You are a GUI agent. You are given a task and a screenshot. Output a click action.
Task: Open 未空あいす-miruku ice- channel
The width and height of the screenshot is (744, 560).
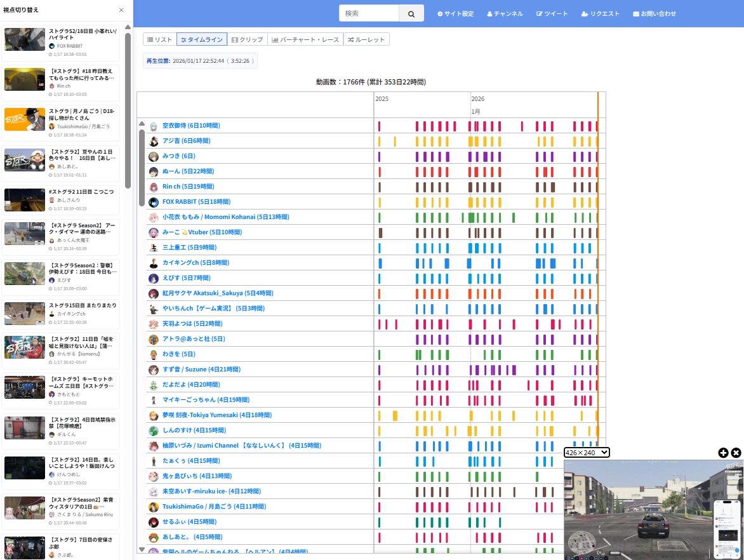(211, 491)
